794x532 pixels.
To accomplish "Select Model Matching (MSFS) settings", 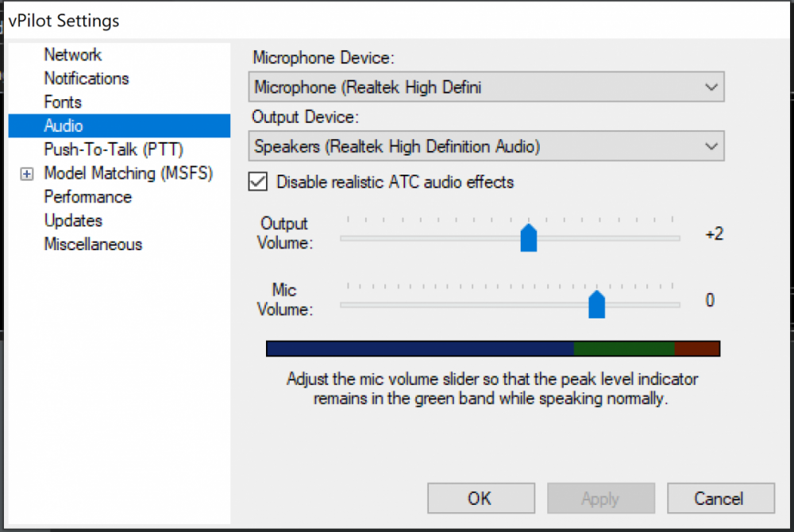I will point(129,173).
